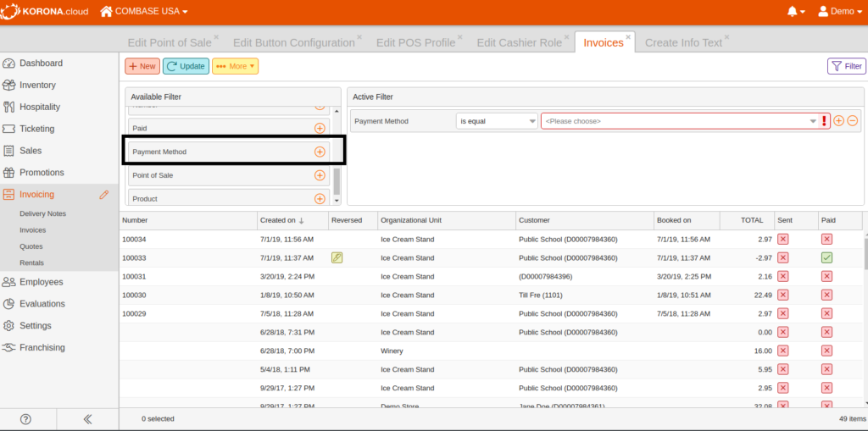Toggle Sent status for invoice 100030
This screenshot has width=868, height=431.
click(x=782, y=295)
